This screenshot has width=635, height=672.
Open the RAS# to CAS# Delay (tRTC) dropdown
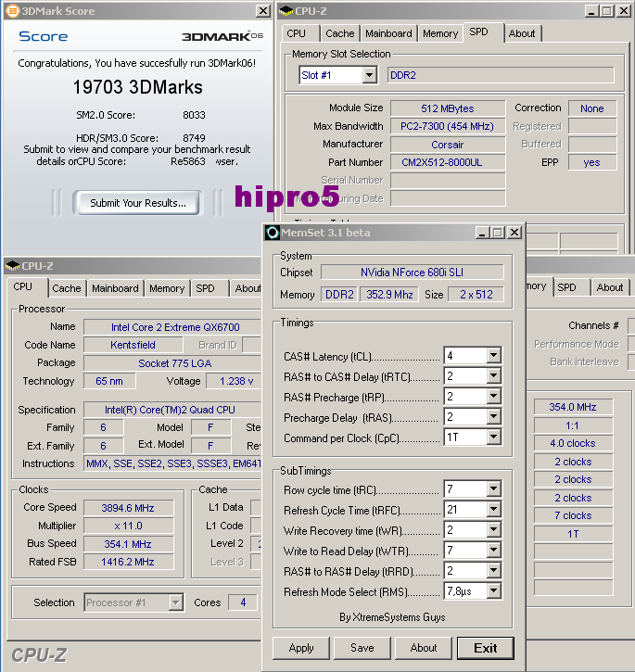pyautogui.click(x=493, y=375)
